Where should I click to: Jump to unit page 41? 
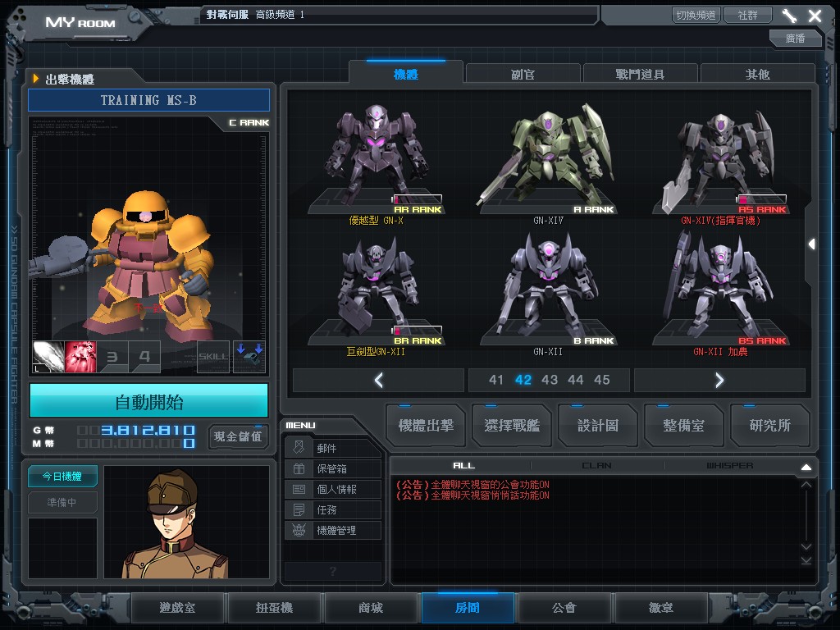click(x=496, y=380)
